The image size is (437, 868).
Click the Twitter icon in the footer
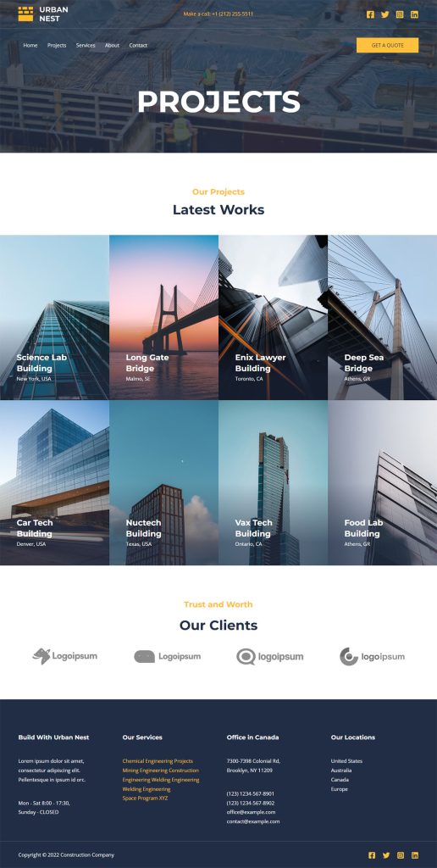click(x=386, y=855)
